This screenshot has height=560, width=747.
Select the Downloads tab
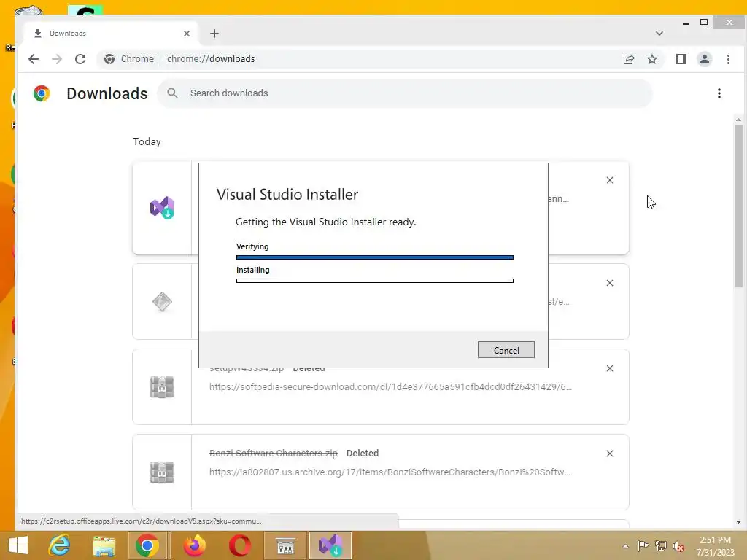[110, 34]
